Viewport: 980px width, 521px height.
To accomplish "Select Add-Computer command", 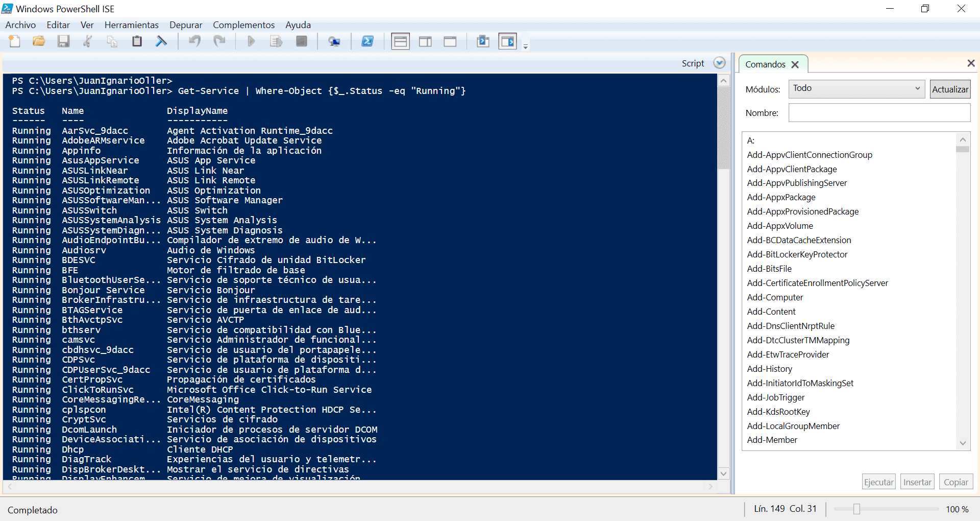I will [x=775, y=297].
